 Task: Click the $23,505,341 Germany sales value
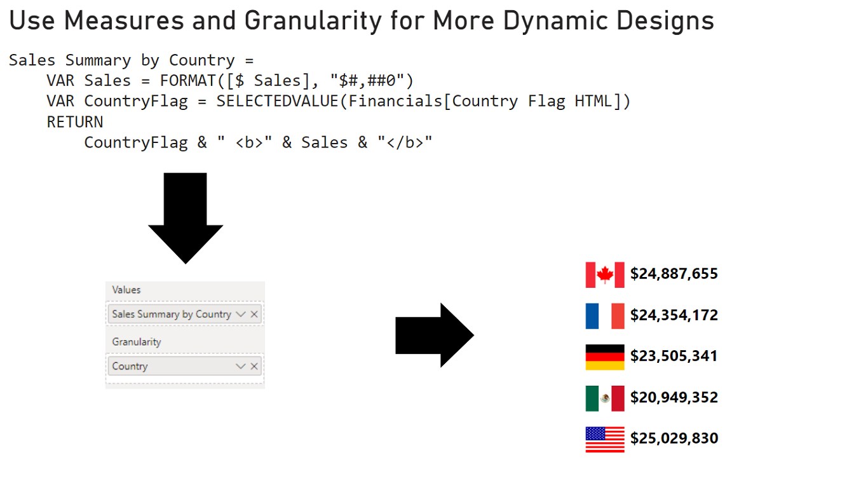[674, 356]
